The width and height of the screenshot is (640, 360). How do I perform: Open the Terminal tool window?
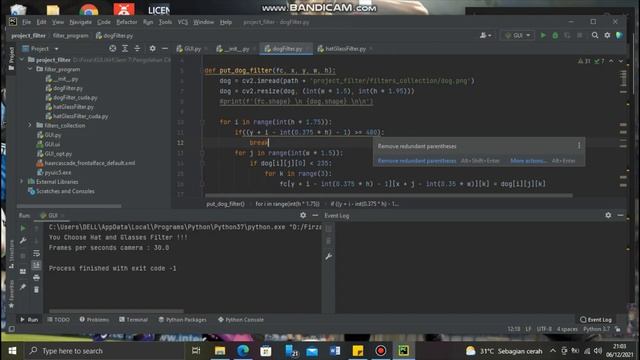tap(133, 320)
